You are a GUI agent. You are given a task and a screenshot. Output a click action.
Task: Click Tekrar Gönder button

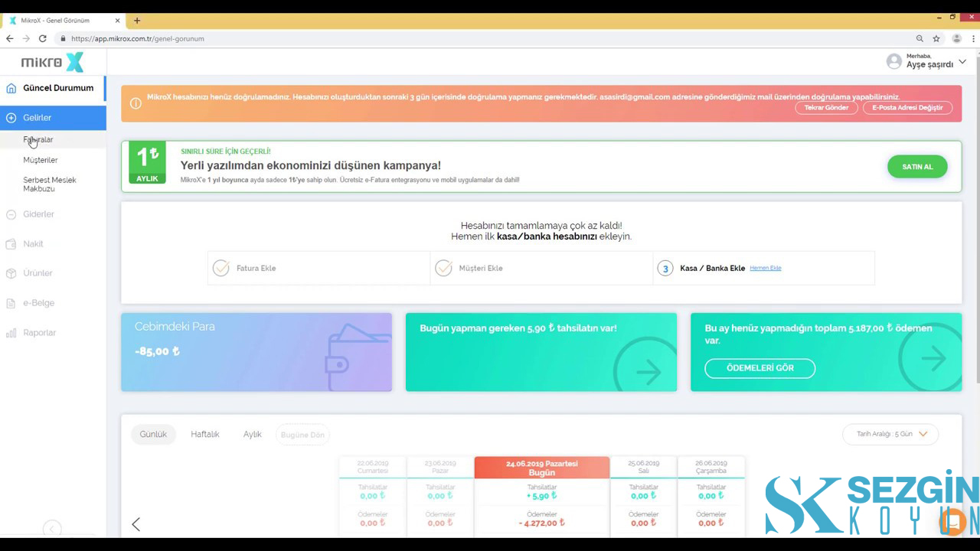tap(826, 108)
